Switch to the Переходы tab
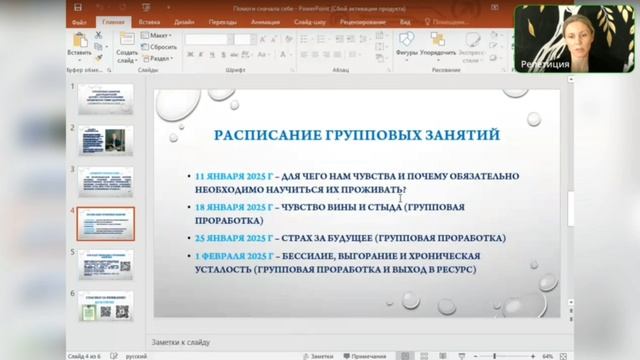The height and width of the screenshot is (360, 640). pyautogui.click(x=222, y=22)
